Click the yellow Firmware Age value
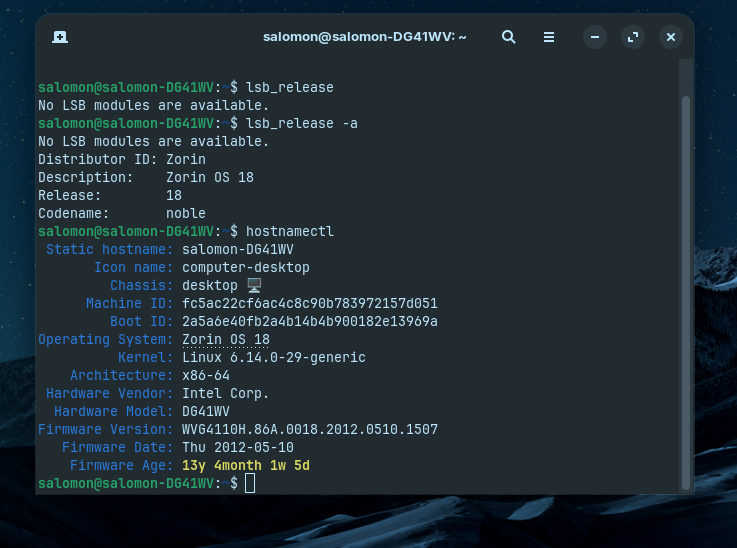Screen dimensions: 737x548 [x=246, y=465]
